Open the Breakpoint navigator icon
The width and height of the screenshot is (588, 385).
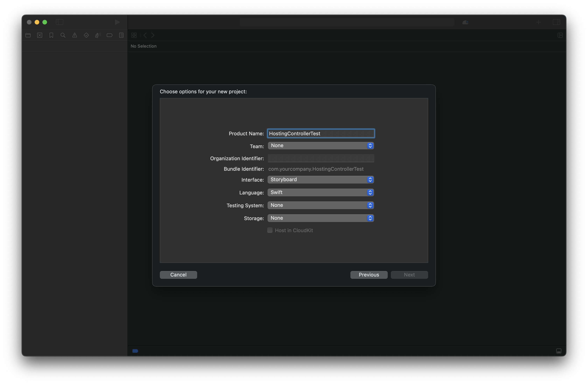(x=109, y=35)
